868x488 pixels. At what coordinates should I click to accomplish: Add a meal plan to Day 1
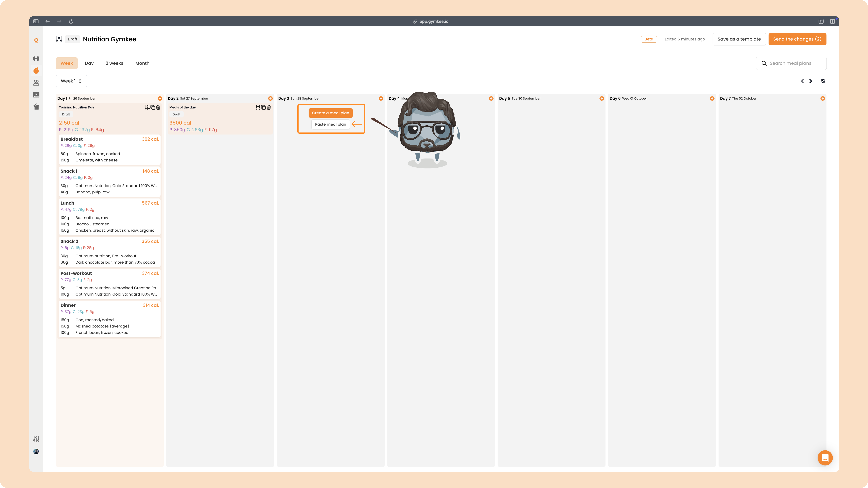pyautogui.click(x=160, y=98)
